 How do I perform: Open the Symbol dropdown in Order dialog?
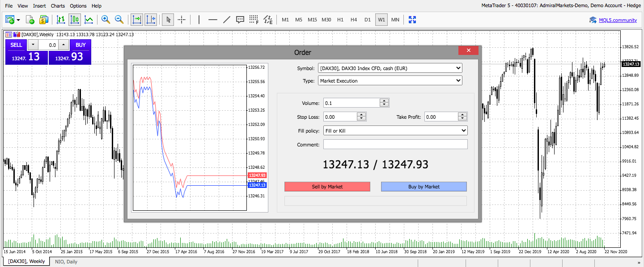(390, 68)
